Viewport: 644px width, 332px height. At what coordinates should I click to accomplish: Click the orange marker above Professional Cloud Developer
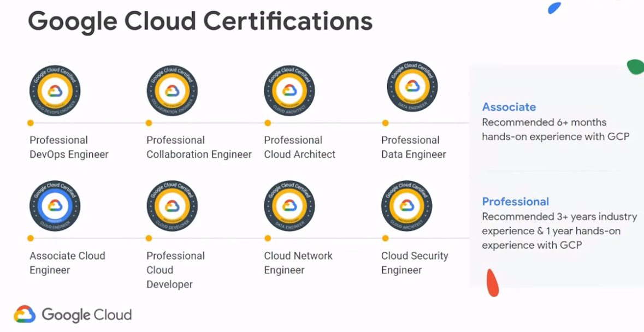pos(149,238)
